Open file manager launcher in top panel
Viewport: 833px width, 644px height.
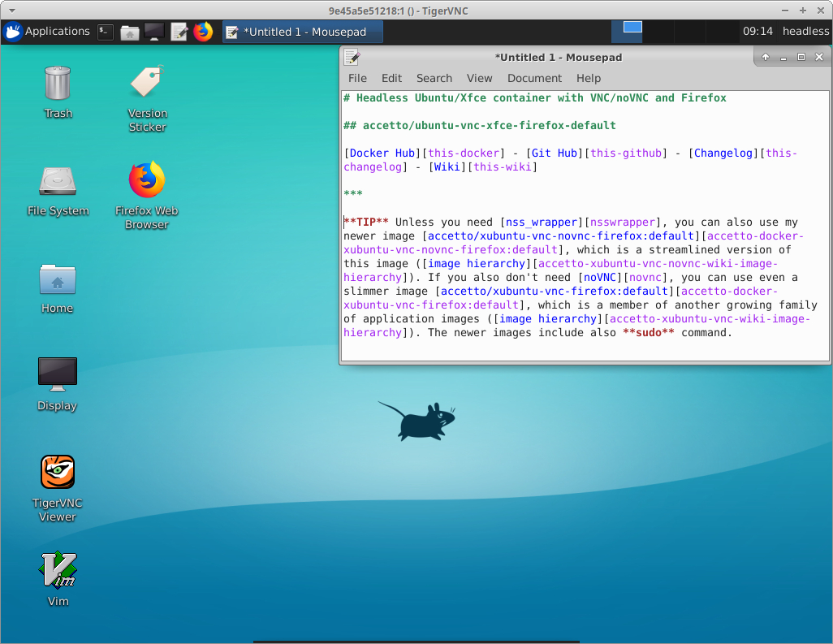tap(129, 32)
